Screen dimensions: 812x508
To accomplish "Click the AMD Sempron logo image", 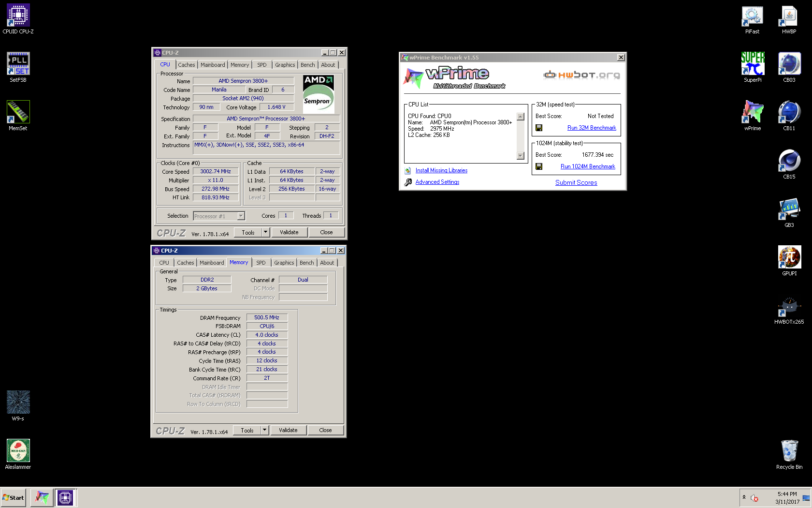I will click(319, 94).
